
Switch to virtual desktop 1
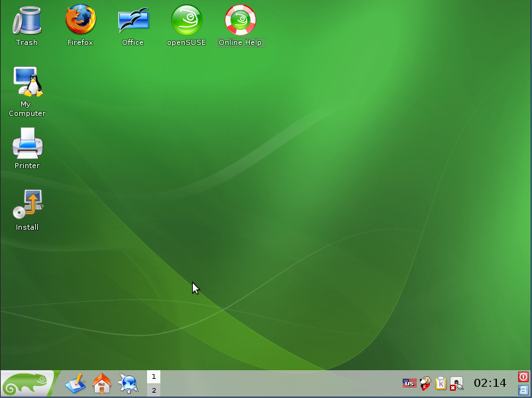click(153, 377)
